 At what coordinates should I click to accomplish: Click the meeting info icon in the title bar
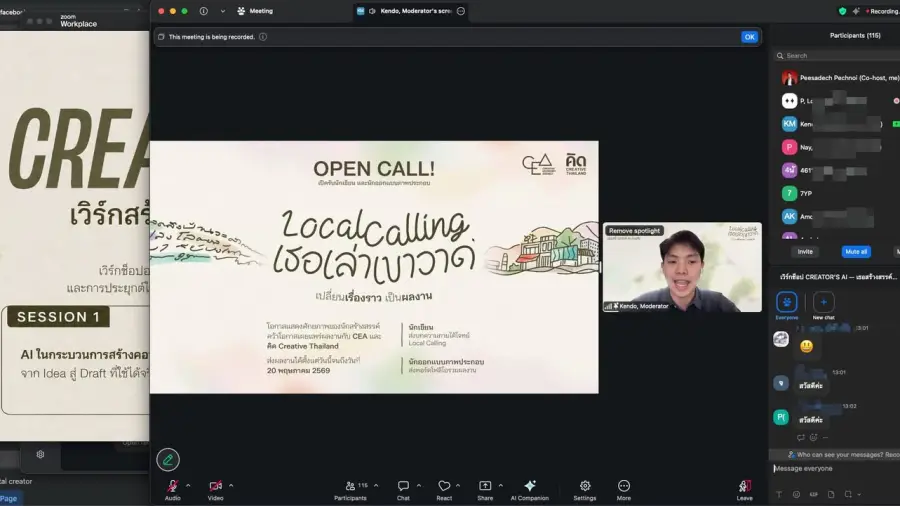[x=204, y=11]
